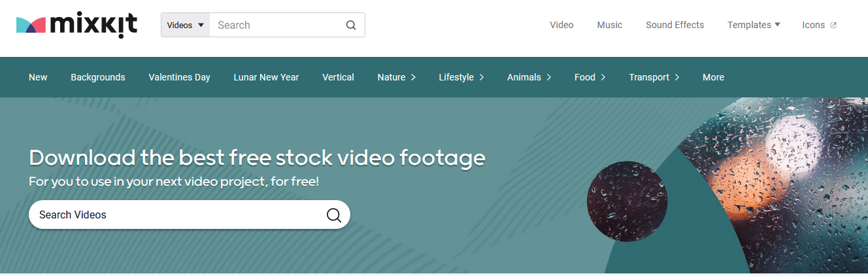Go to the Sound Effects page

pos(675,25)
